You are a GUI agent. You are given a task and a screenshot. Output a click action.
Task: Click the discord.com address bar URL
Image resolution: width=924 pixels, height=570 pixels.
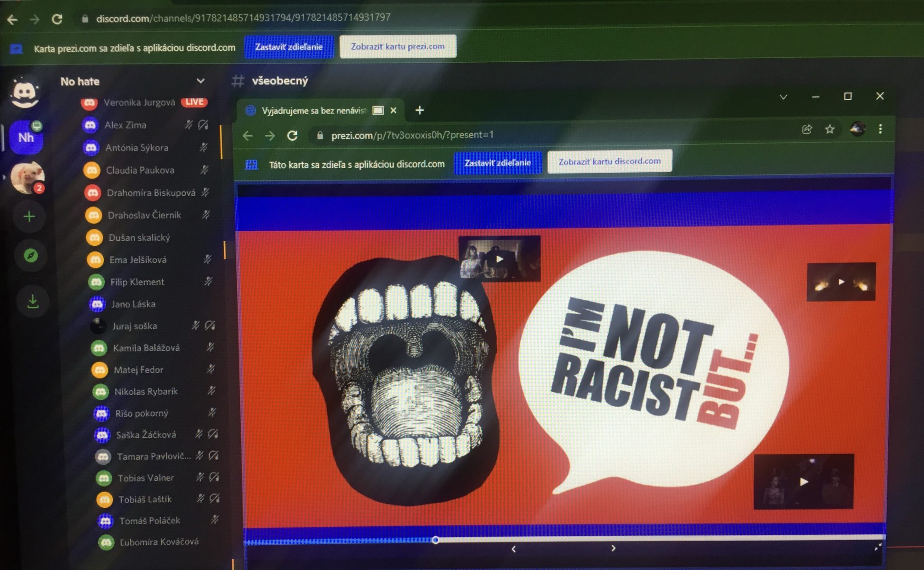pyautogui.click(x=243, y=18)
